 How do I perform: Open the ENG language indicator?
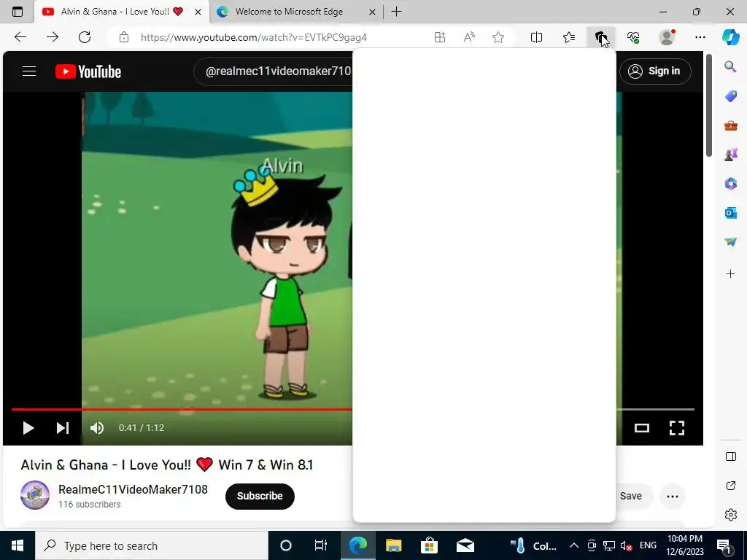[648, 545]
